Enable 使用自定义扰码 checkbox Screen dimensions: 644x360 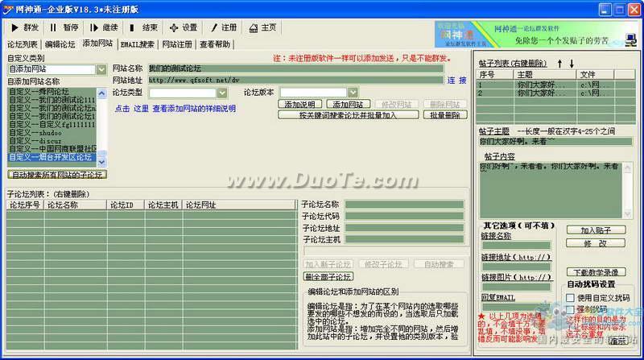coord(570,297)
